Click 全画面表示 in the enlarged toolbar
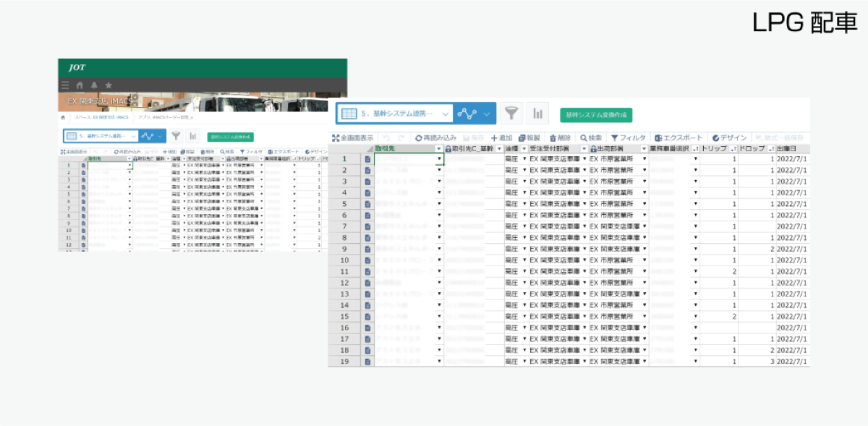The height and width of the screenshot is (426, 868). pos(353,137)
